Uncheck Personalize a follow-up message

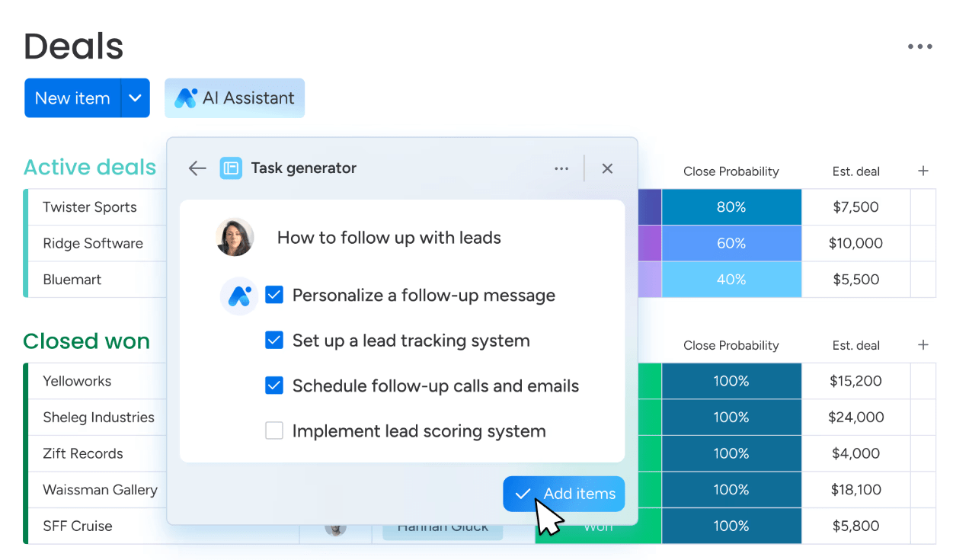(274, 295)
